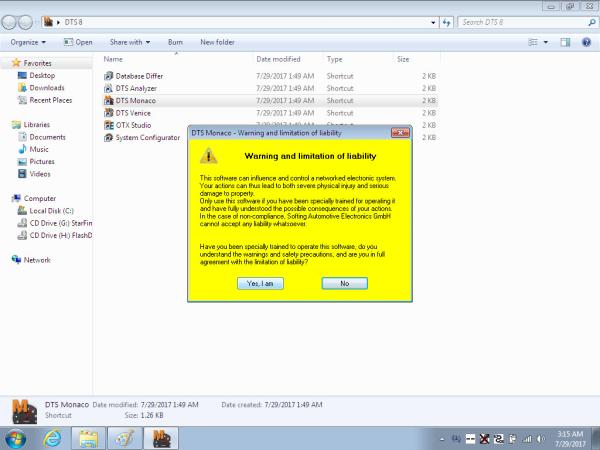Sort by Date modified column header
The image size is (600, 450).
click(x=278, y=59)
